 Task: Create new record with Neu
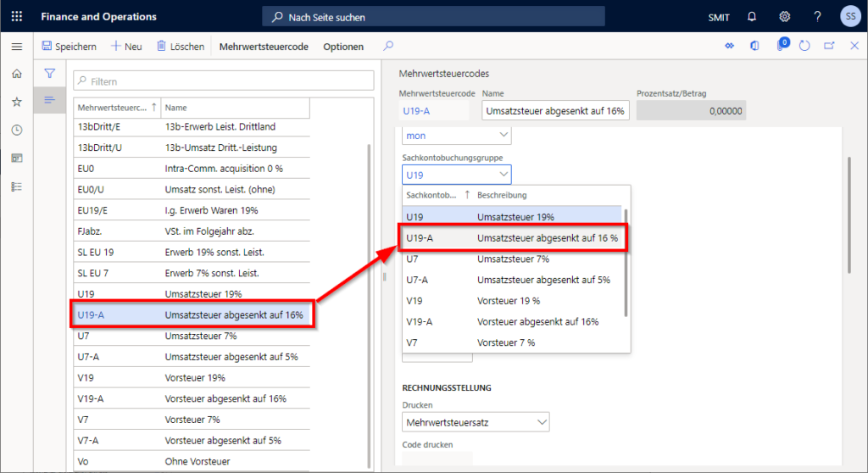coord(127,47)
